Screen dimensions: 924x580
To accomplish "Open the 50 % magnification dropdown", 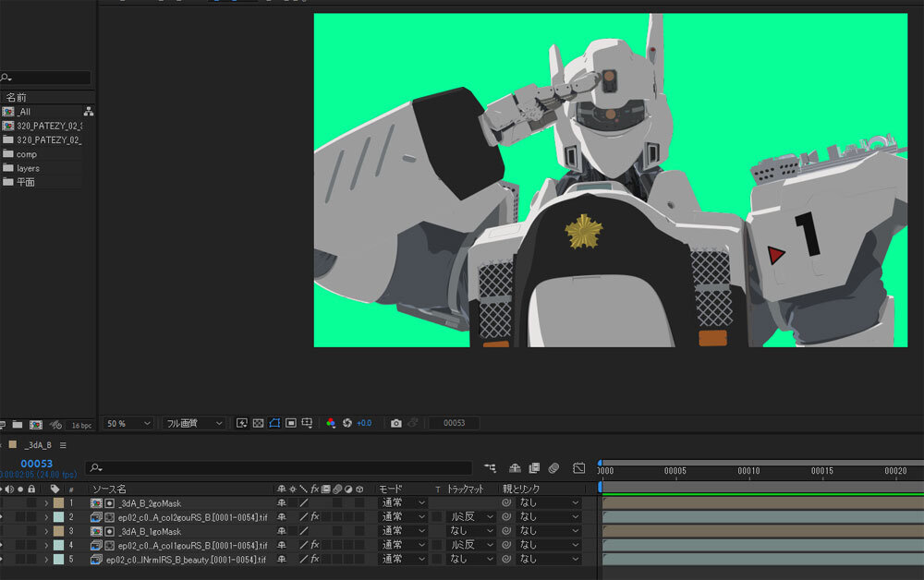I will (128, 423).
